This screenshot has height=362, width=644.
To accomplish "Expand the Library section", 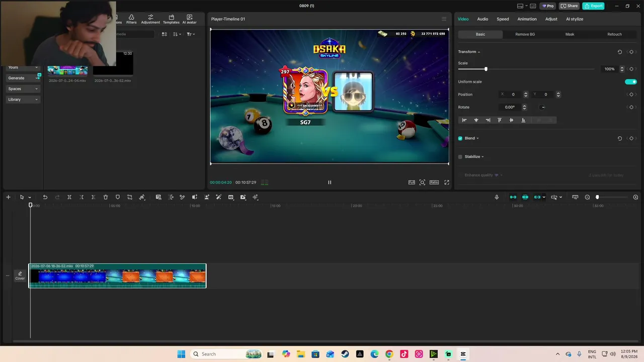I will coord(23,100).
